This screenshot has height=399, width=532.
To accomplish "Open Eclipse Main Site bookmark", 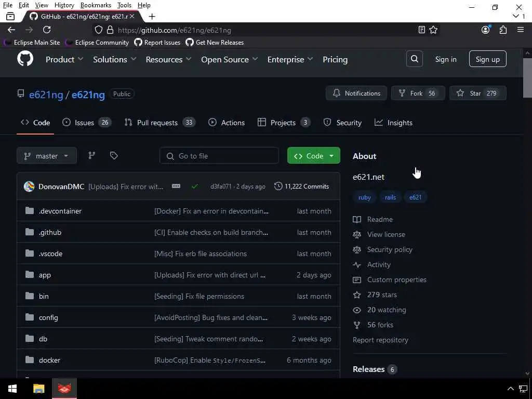I will pyautogui.click(x=32, y=43).
